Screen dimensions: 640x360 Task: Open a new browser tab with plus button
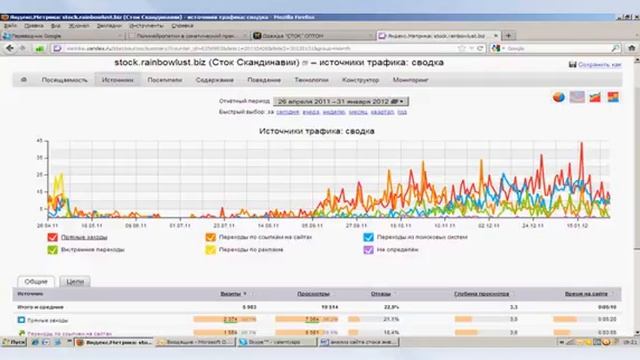[509, 36]
